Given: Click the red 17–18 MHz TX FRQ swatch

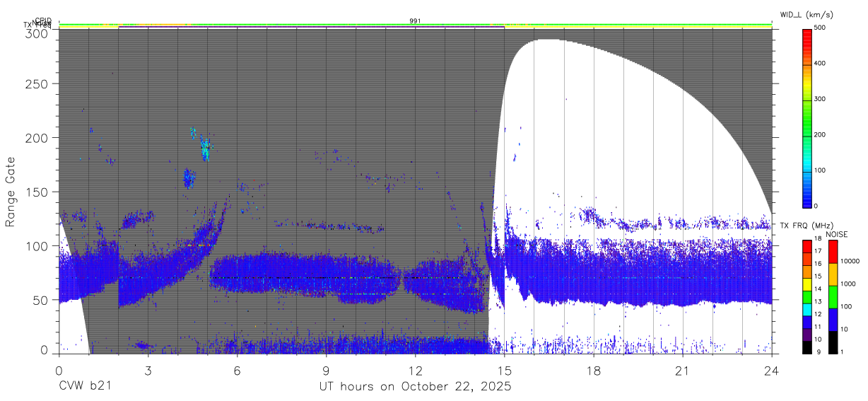Looking at the screenshot, I should click(807, 245).
